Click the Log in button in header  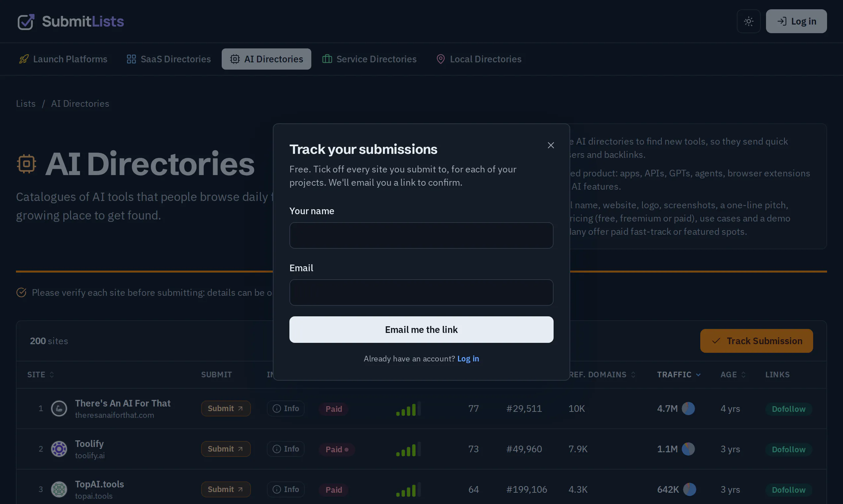pyautogui.click(x=796, y=21)
